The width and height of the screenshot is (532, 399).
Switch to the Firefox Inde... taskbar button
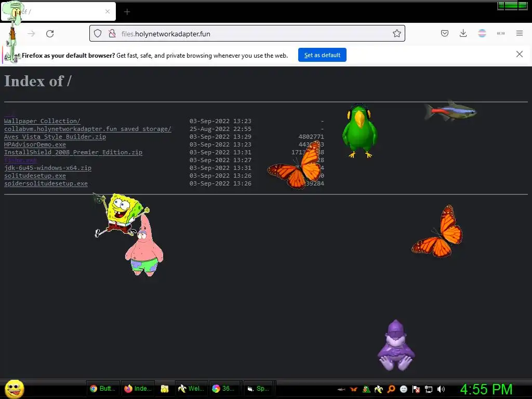138,389
